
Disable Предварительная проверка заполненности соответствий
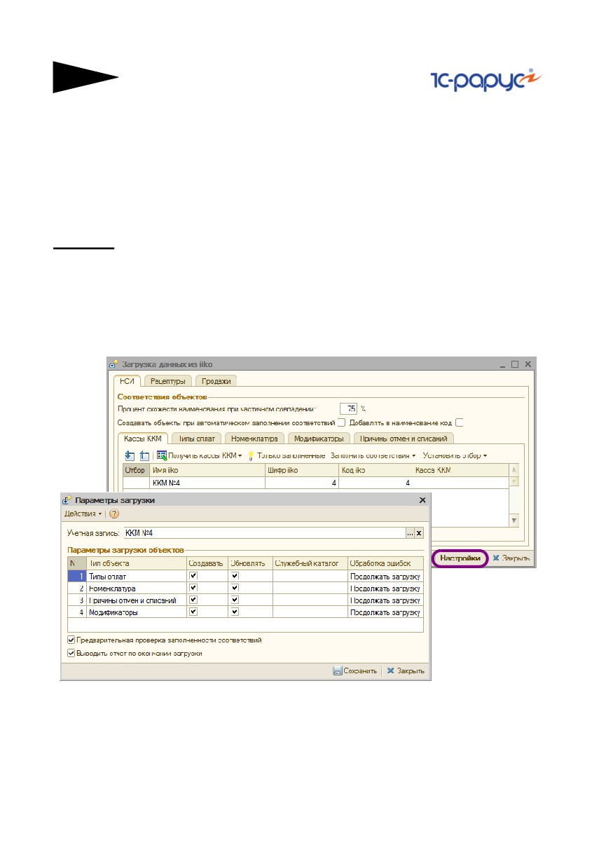(71, 640)
